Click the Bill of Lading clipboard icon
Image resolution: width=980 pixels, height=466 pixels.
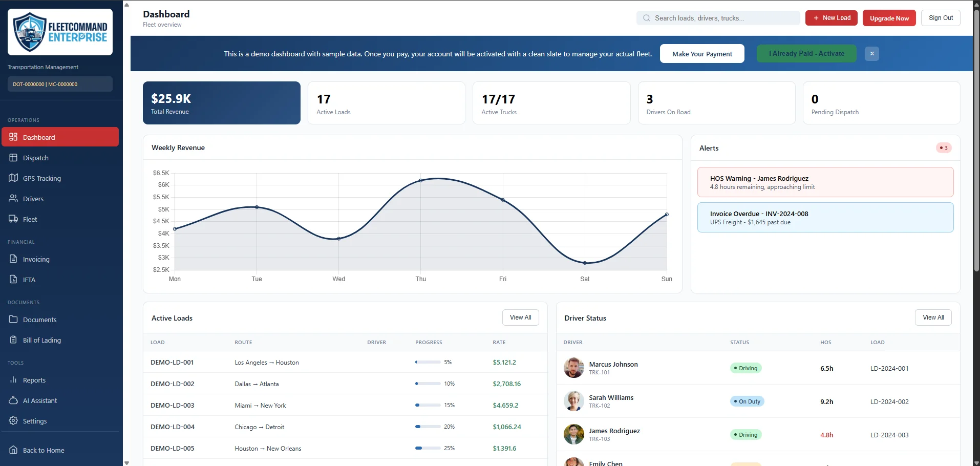[x=13, y=340]
